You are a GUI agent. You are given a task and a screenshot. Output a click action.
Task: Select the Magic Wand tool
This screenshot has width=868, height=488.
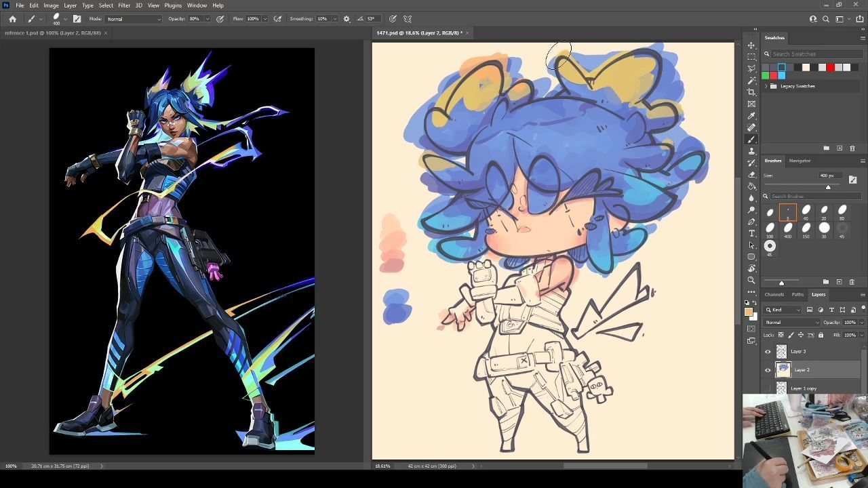751,81
